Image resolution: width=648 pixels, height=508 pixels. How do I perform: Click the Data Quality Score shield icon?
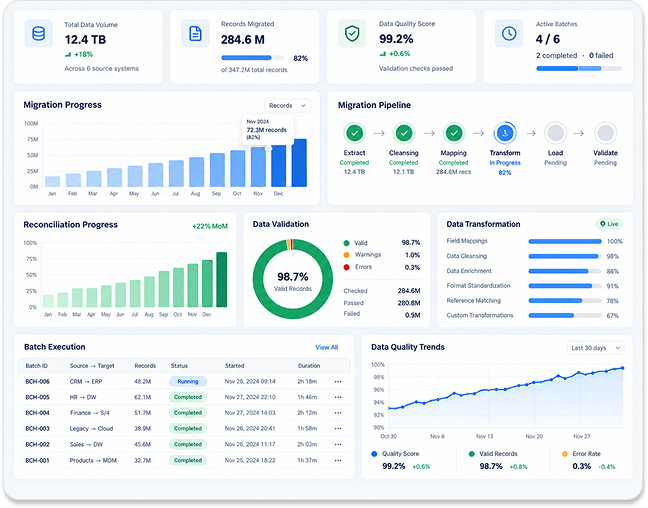[352, 33]
